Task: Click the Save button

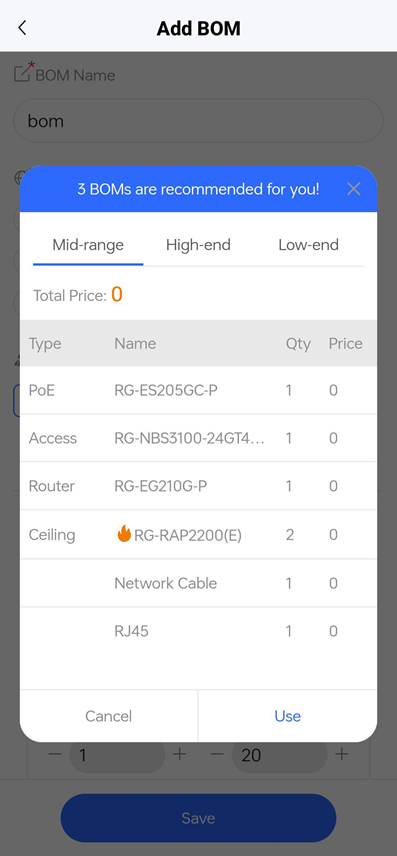Action: coord(198,818)
